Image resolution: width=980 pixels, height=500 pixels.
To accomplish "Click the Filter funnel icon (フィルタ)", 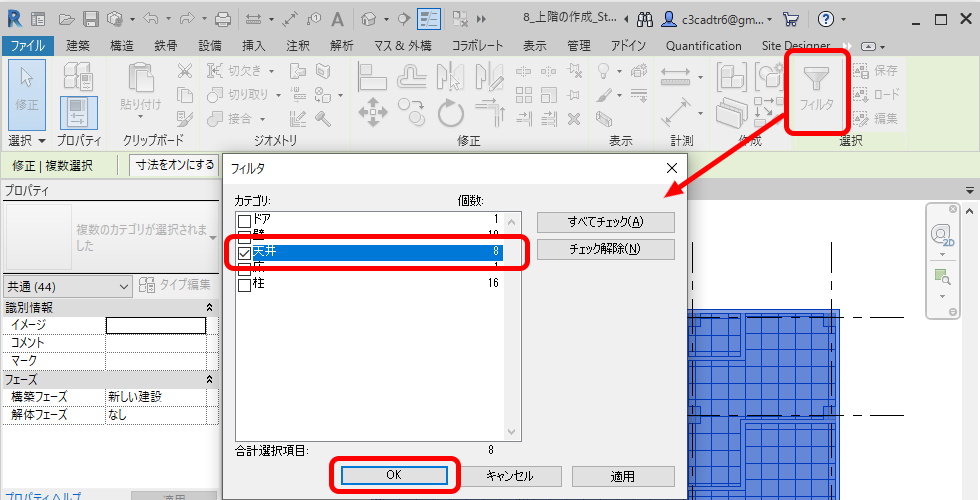I will (816, 89).
